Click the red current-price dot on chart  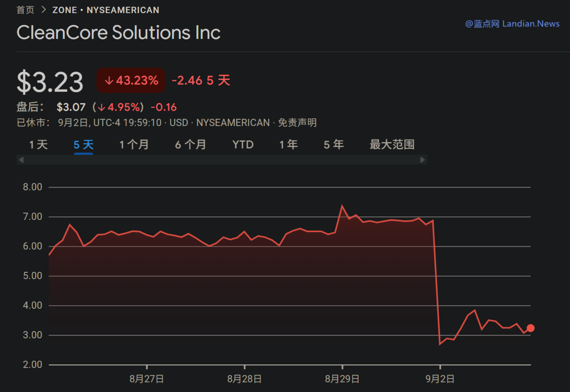coord(530,328)
